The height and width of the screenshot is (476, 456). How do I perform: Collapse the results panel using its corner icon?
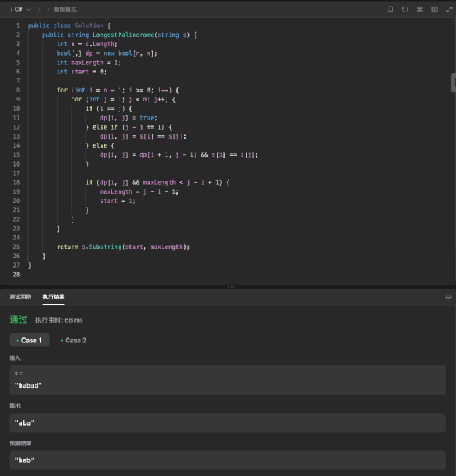click(449, 297)
